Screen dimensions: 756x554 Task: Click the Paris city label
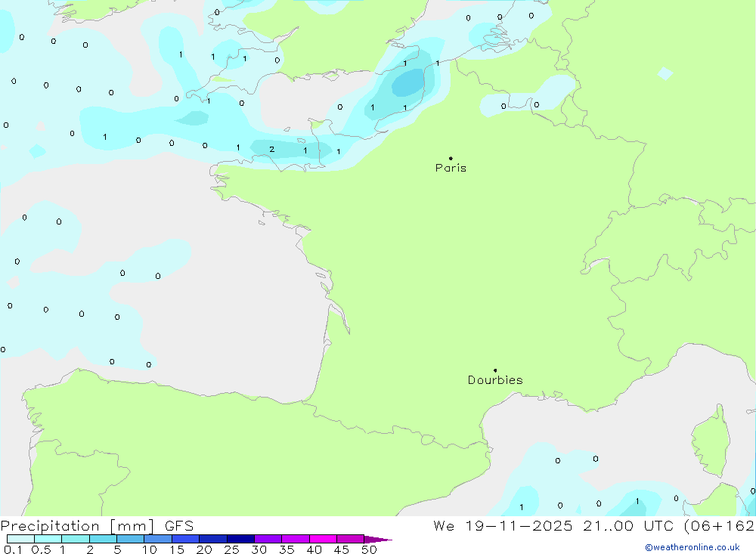(x=451, y=168)
